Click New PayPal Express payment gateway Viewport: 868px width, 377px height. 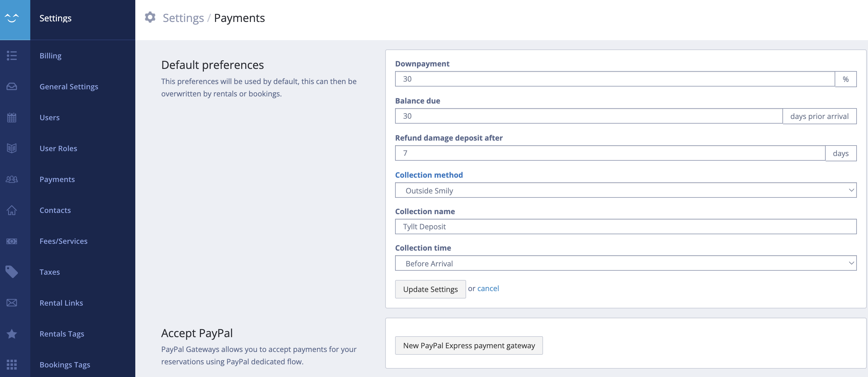(468, 345)
